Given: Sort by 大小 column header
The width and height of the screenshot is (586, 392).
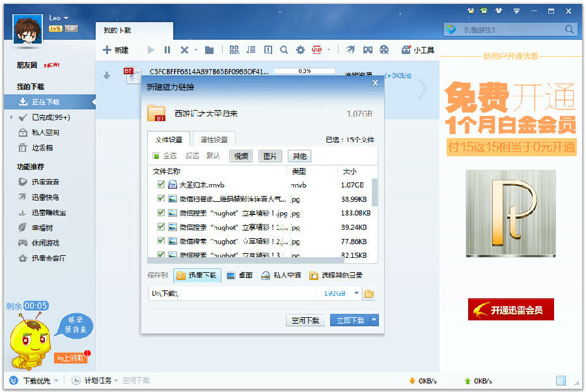Looking at the screenshot, I should (x=350, y=171).
